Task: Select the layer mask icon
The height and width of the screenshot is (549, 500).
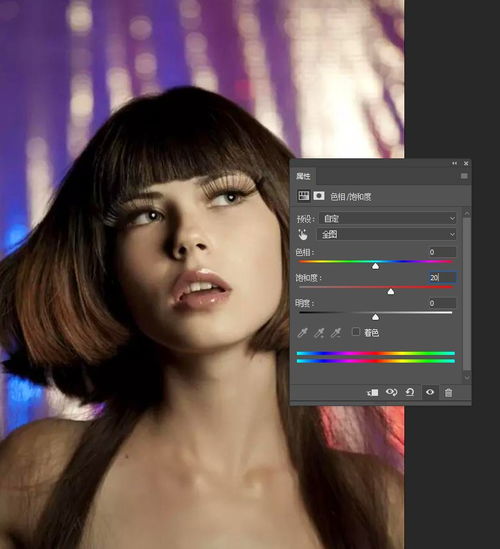Action: point(318,196)
